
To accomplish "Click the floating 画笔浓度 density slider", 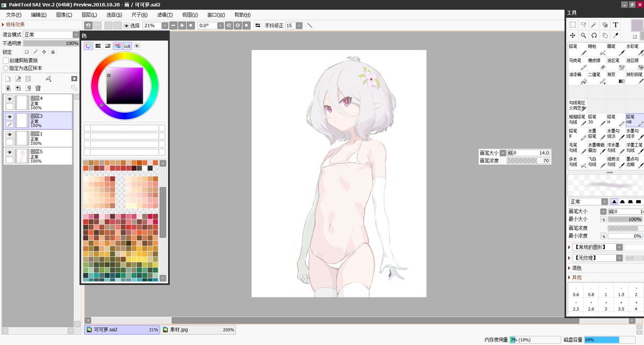I will pyautogui.click(x=529, y=160).
